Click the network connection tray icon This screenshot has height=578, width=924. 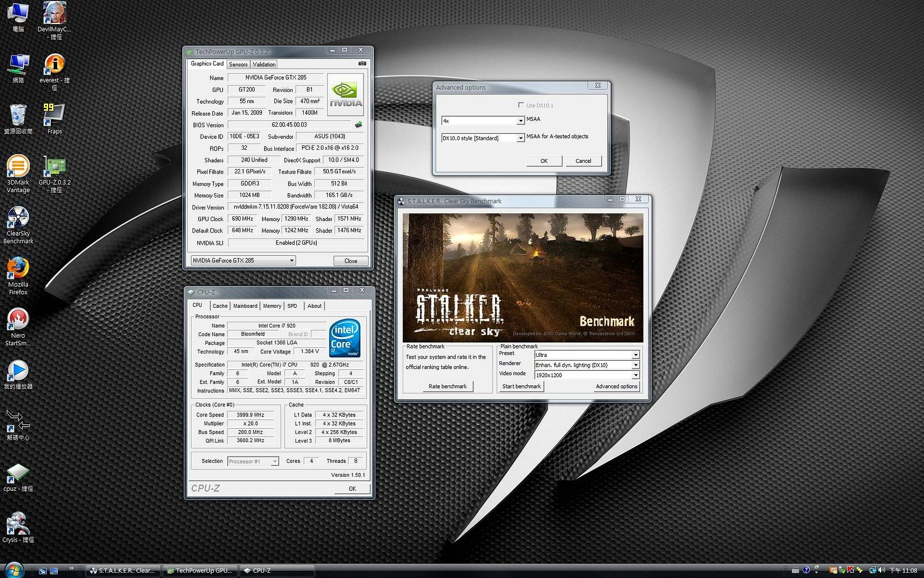tap(873, 570)
